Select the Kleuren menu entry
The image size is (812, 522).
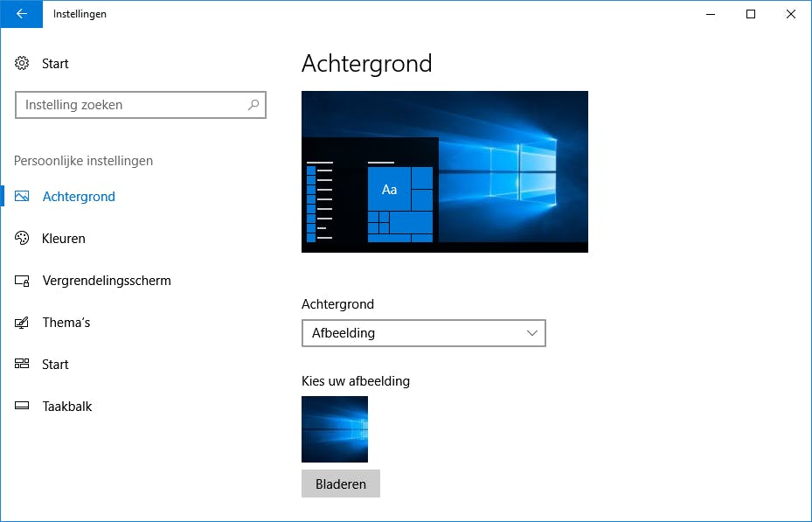coord(63,238)
